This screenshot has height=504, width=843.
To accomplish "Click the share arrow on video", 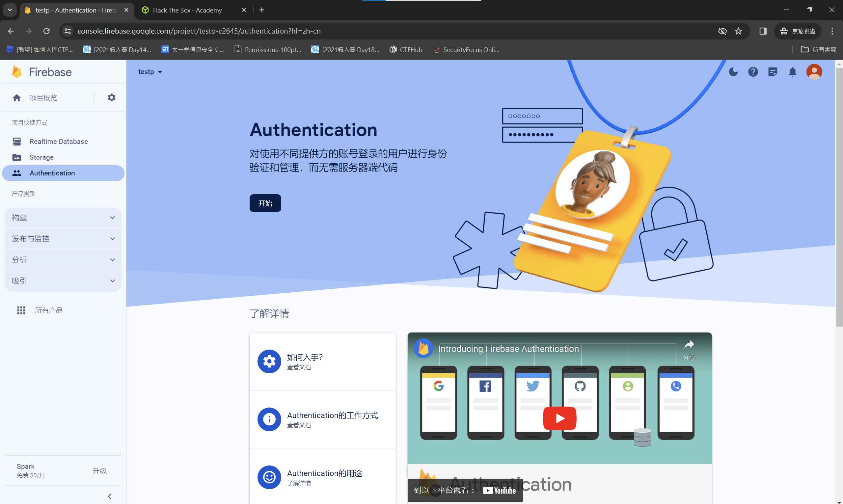I will click(x=689, y=345).
